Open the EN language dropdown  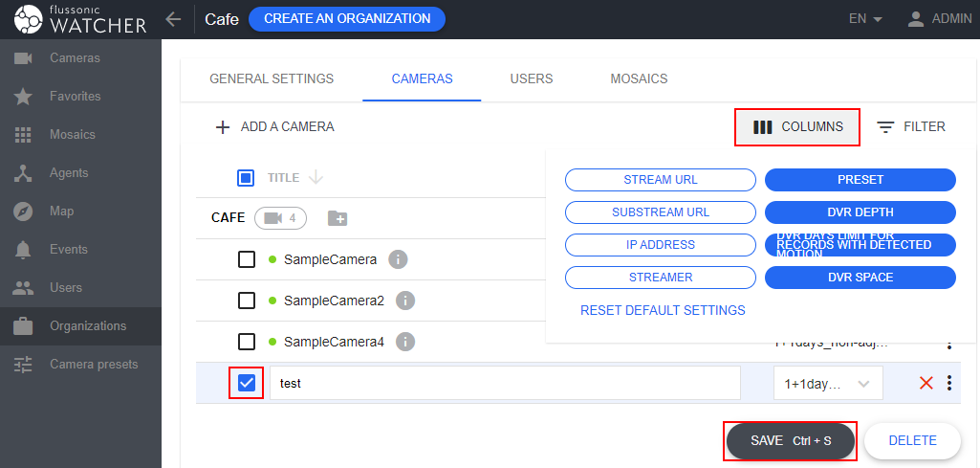pos(864,18)
